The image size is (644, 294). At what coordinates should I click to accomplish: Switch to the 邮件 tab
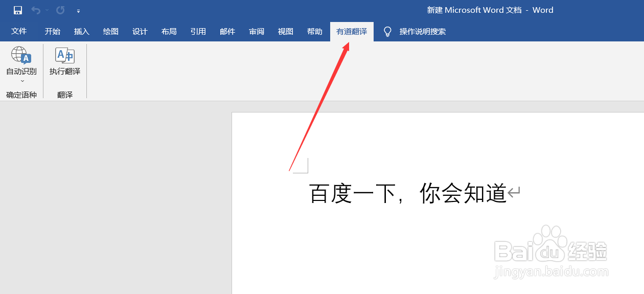(227, 31)
